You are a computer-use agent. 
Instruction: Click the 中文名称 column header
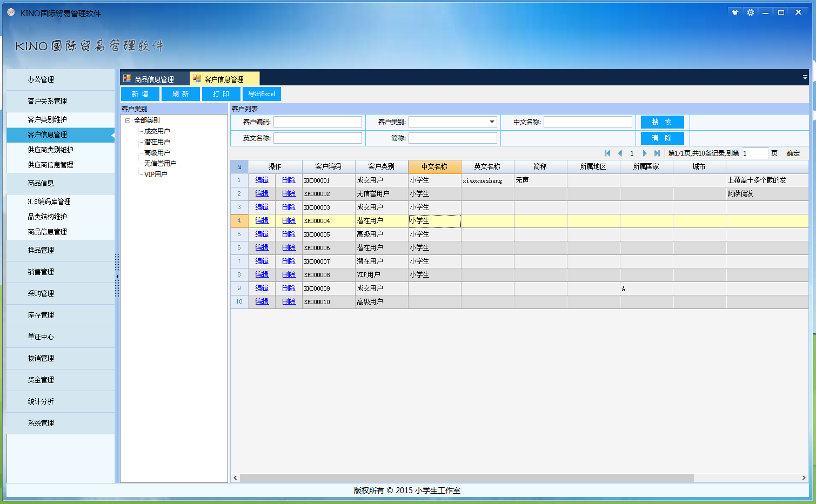(x=434, y=167)
